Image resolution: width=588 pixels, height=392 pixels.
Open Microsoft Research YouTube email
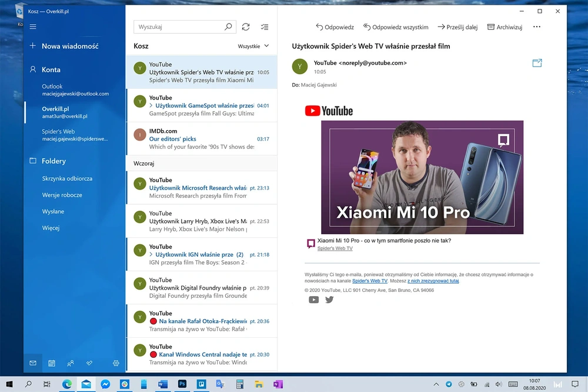pyautogui.click(x=202, y=188)
